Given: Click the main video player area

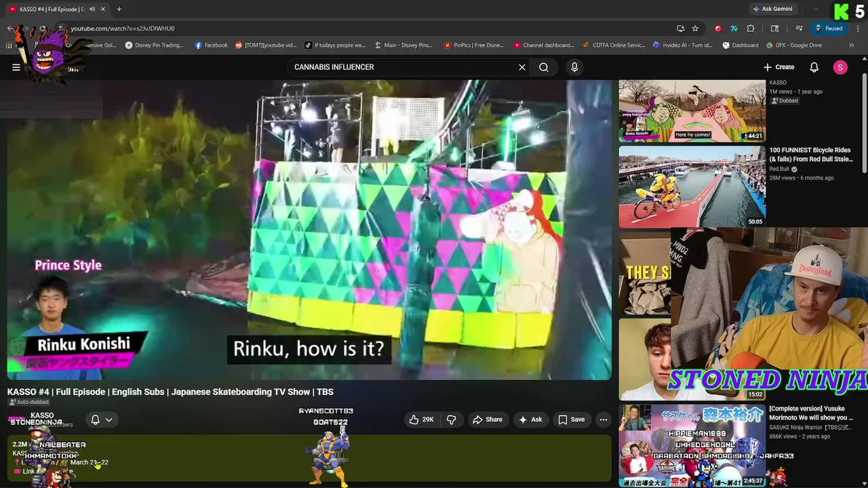Looking at the screenshot, I should pyautogui.click(x=309, y=230).
